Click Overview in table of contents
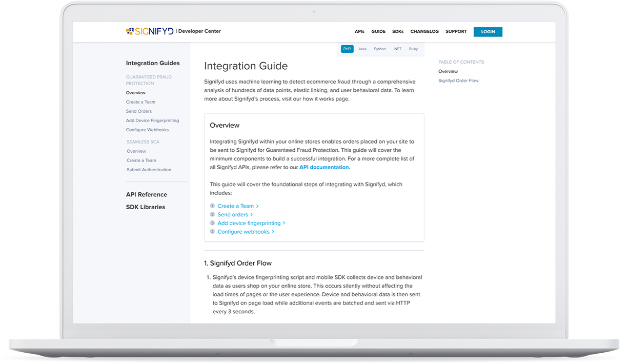The height and width of the screenshot is (364, 629). (x=448, y=71)
